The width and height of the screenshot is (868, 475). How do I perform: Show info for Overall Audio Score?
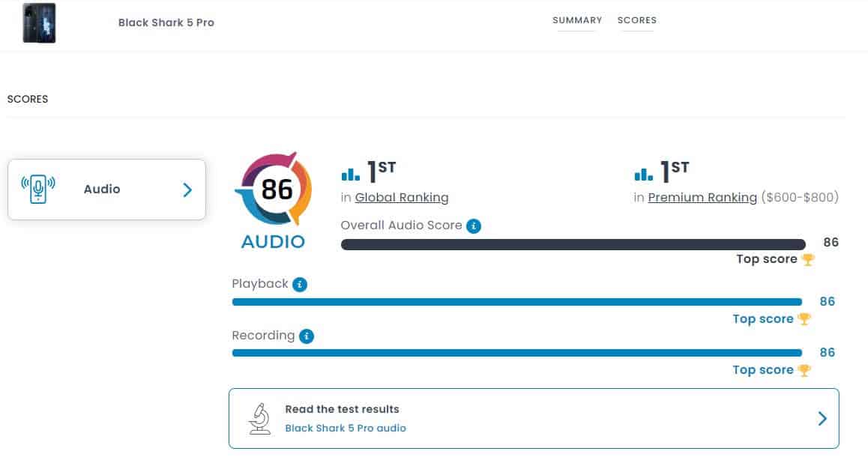[x=473, y=226]
